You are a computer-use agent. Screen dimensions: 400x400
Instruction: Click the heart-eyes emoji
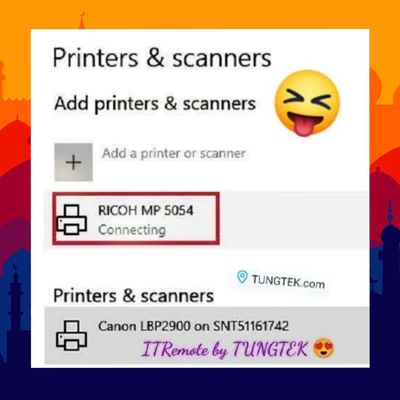point(324,349)
